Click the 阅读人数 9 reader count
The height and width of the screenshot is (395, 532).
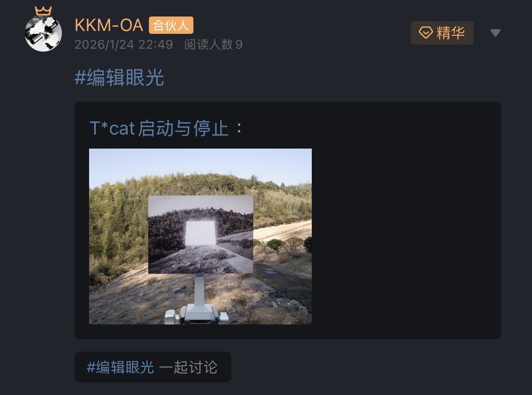point(213,45)
